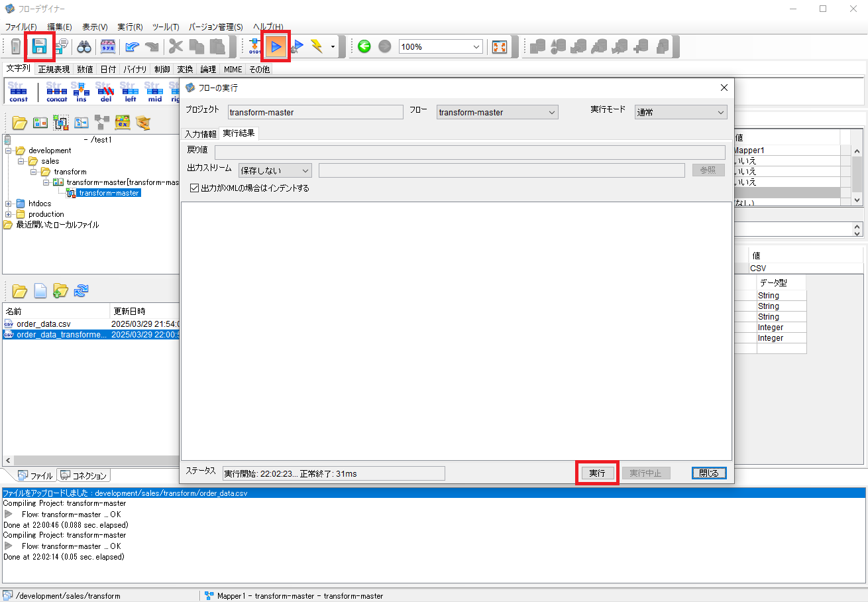Screen dimensions: 868x602
Task: Expand the production folder tree node
Action: [x=9, y=214]
